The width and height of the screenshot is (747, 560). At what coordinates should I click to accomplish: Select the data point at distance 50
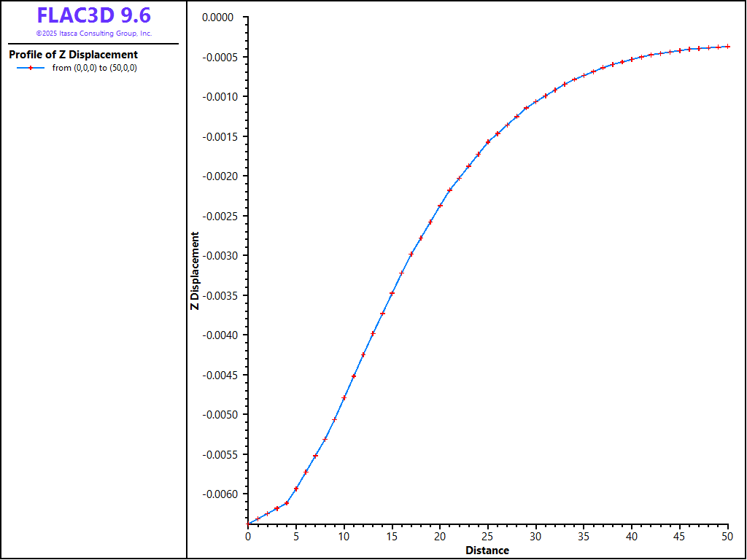727,46
